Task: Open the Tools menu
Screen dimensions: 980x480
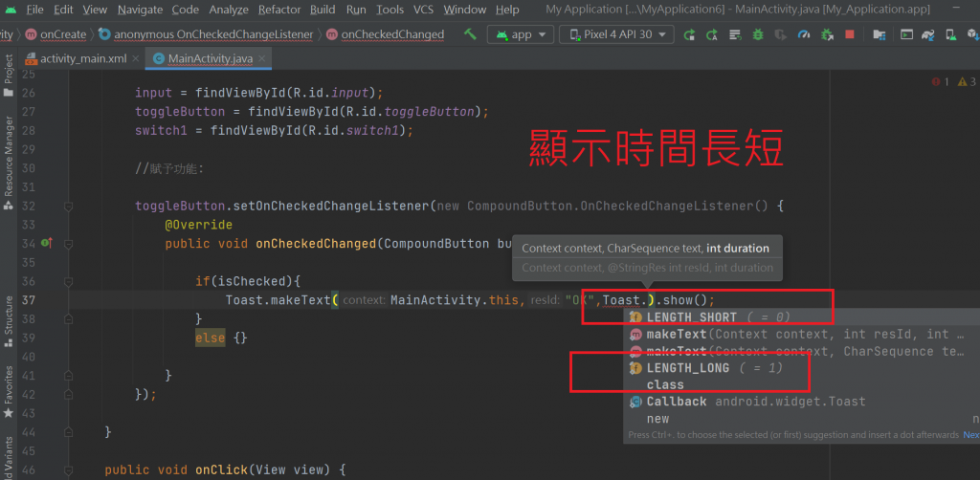Action: coord(390,10)
